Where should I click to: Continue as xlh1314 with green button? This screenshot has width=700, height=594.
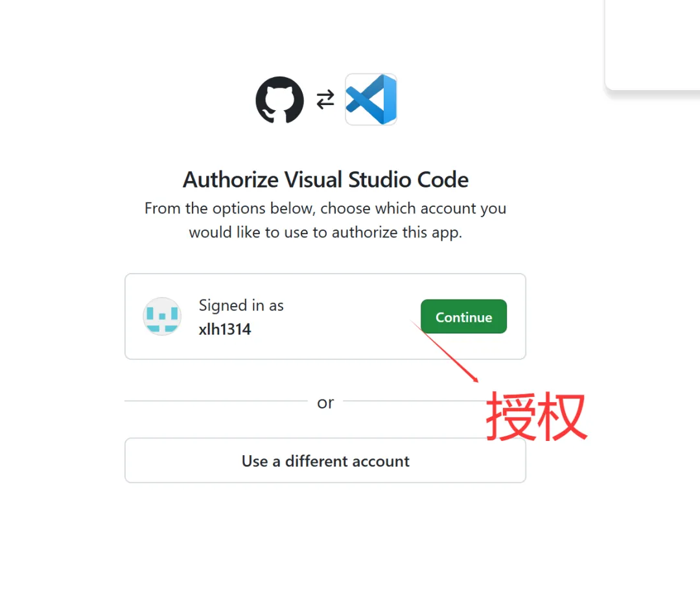463,316
